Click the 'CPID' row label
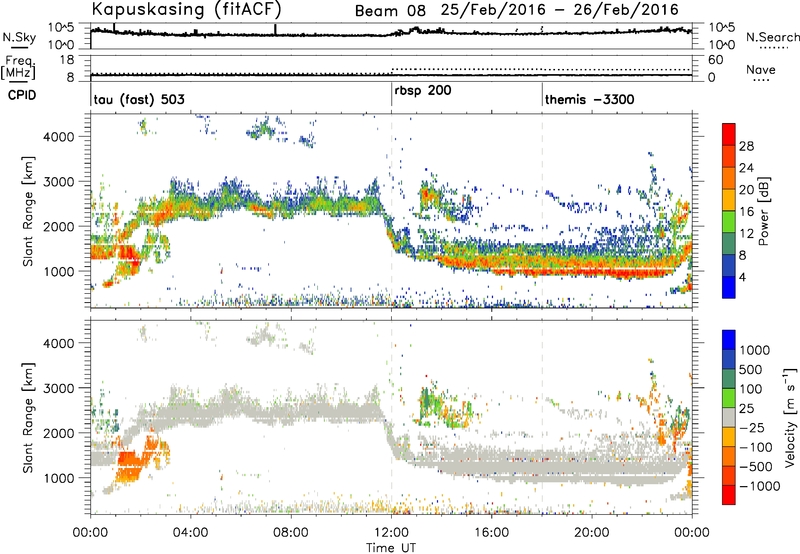The image size is (800, 554). pos(22,95)
